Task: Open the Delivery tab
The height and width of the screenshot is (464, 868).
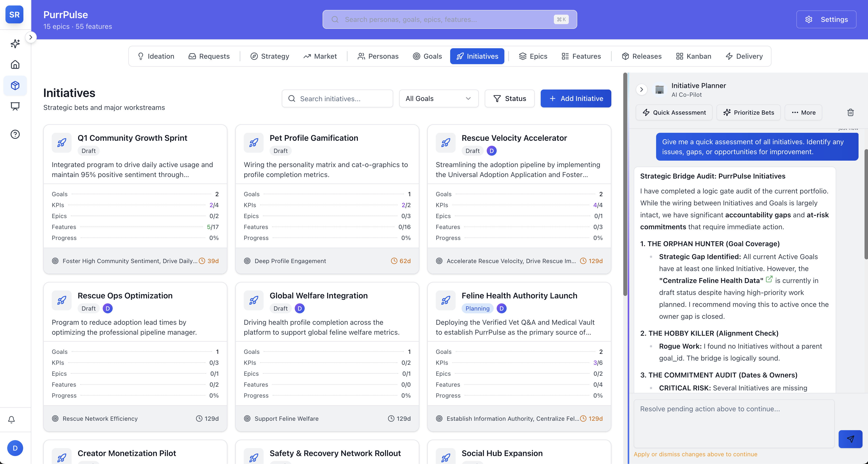Action: 744,56
